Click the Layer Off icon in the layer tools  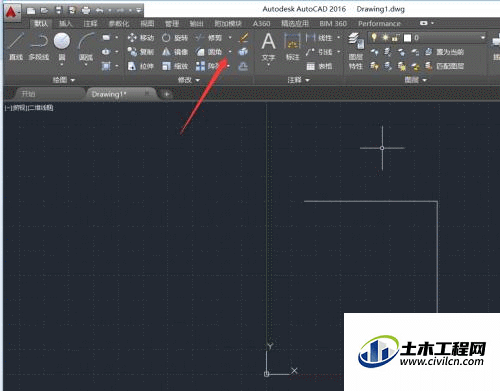(374, 52)
